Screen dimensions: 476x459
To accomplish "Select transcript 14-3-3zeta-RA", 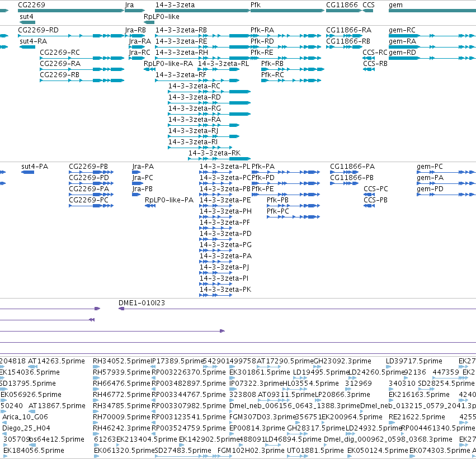I will pyautogui.click(x=204, y=125).
